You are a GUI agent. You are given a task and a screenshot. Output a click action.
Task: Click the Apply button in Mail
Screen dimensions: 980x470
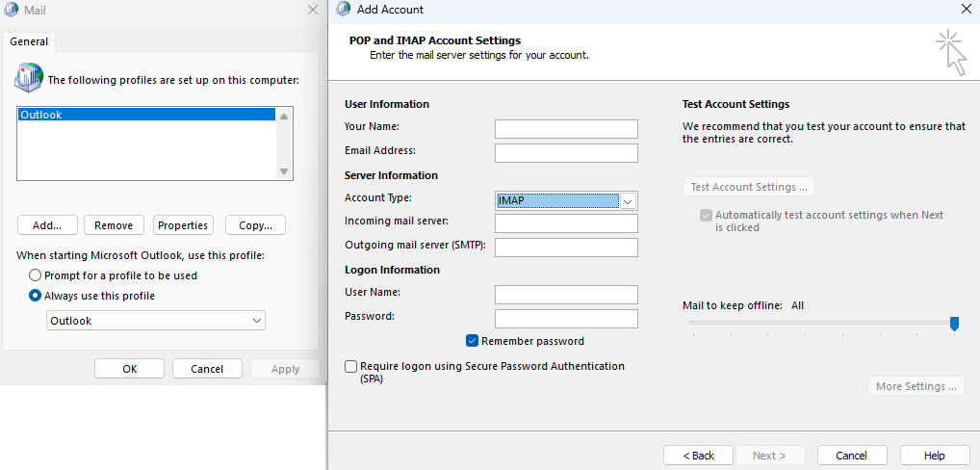(285, 369)
